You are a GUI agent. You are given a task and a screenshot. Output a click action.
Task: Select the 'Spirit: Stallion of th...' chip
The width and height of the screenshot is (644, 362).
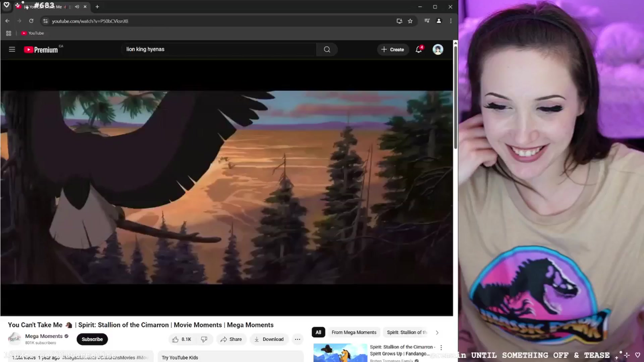coord(407,333)
